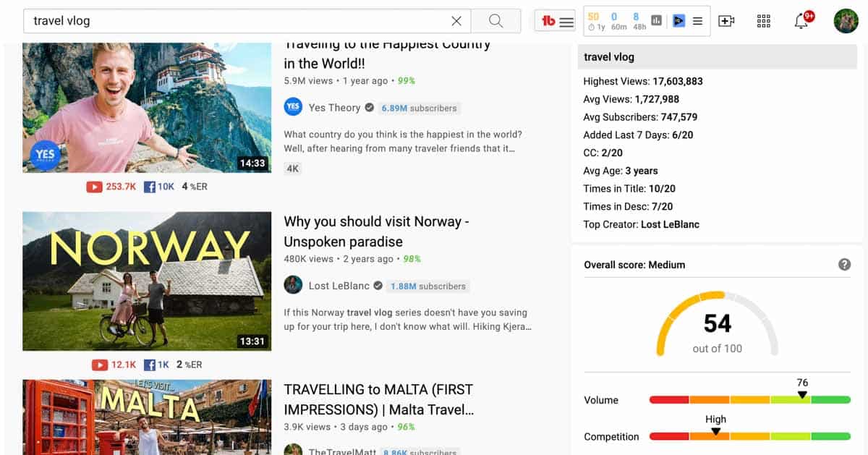Image resolution: width=868 pixels, height=455 pixels.
Task: Open the title 'Traveling to the Happiest Country in the World!!'
Action: tap(387, 54)
